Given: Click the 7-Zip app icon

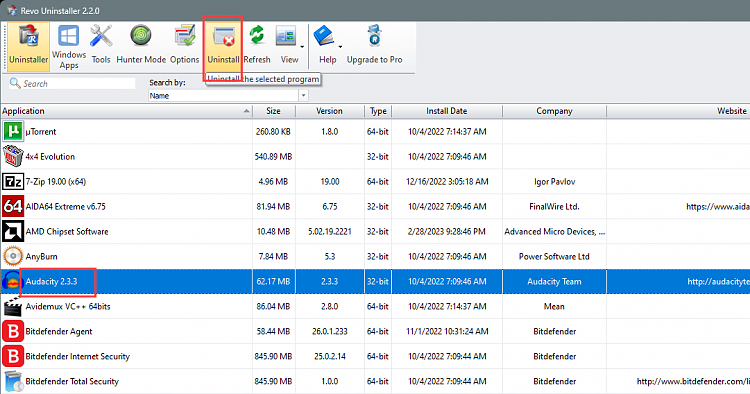Looking at the screenshot, I should tap(13, 182).
